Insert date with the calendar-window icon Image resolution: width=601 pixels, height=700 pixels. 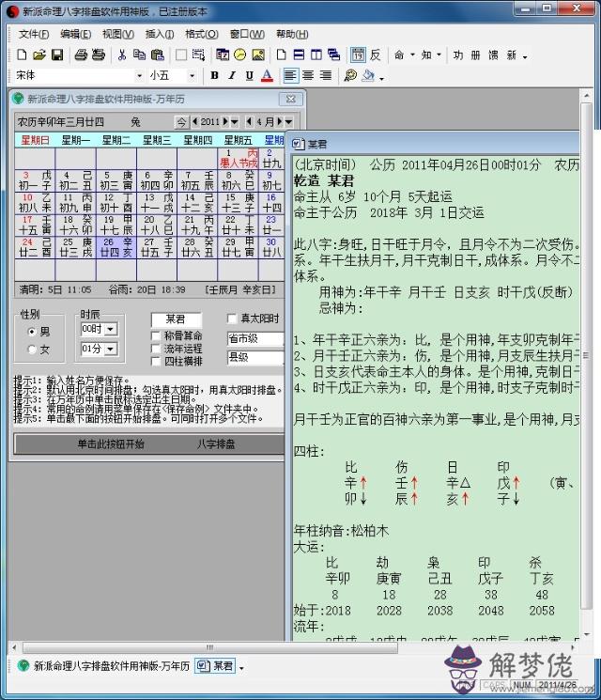tap(223, 54)
